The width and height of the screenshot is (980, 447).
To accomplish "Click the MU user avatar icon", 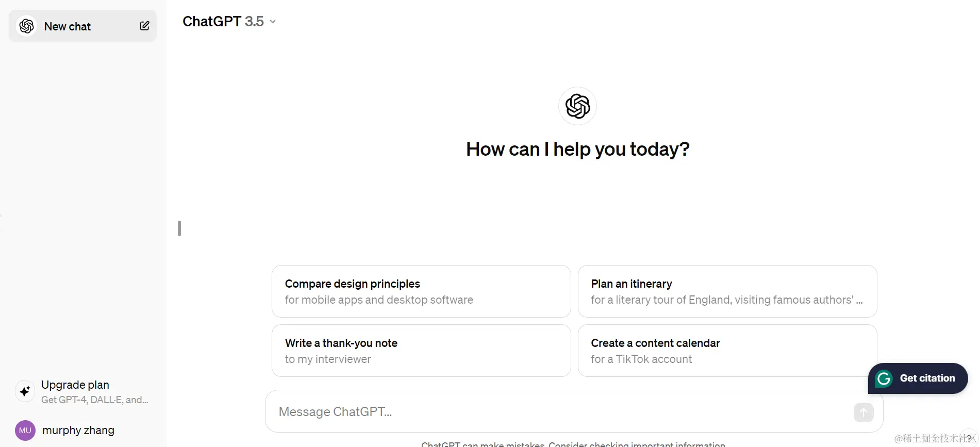I will [x=25, y=431].
